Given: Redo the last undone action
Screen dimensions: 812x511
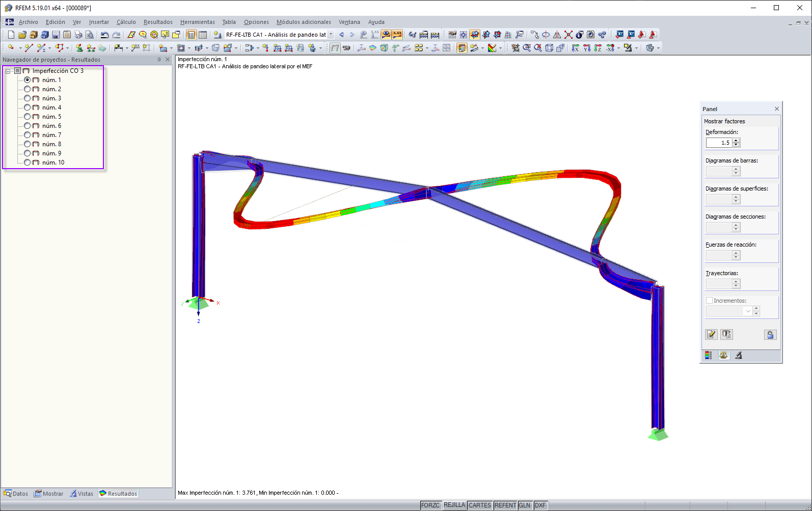Looking at the screenshot, I should pyautogui.click(x=116, y=35).
